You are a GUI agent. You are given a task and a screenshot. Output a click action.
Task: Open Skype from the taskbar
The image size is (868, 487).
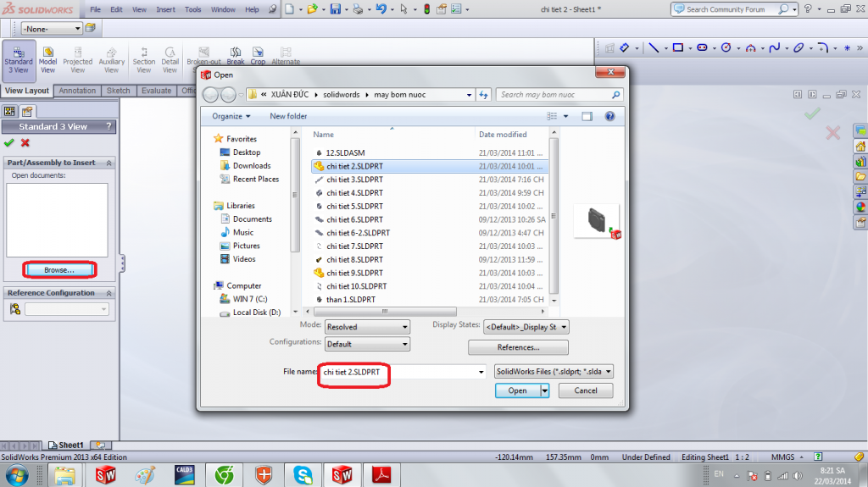[x=303, y=475]
